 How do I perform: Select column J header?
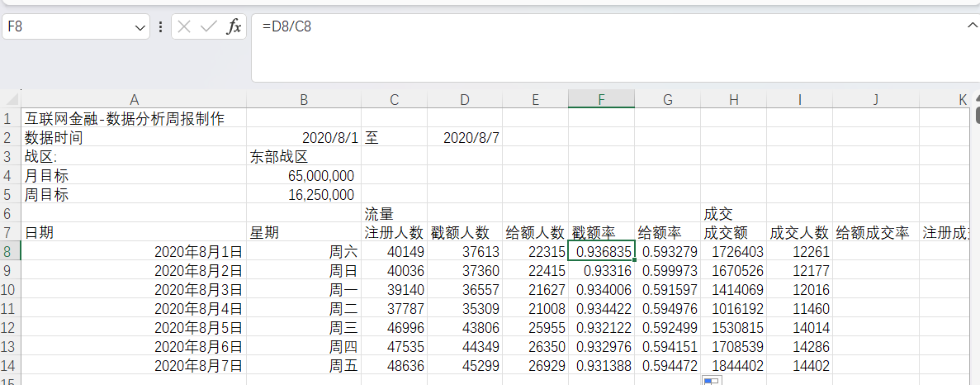tap(875, 100)
